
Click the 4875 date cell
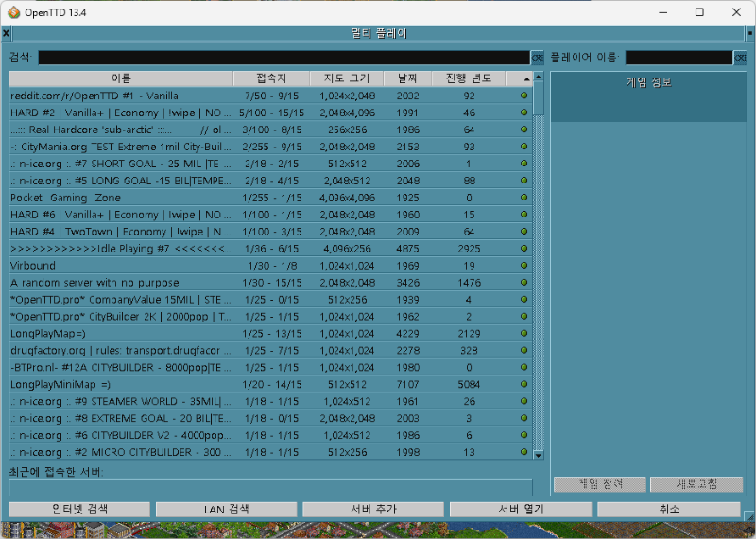[408, 249]
